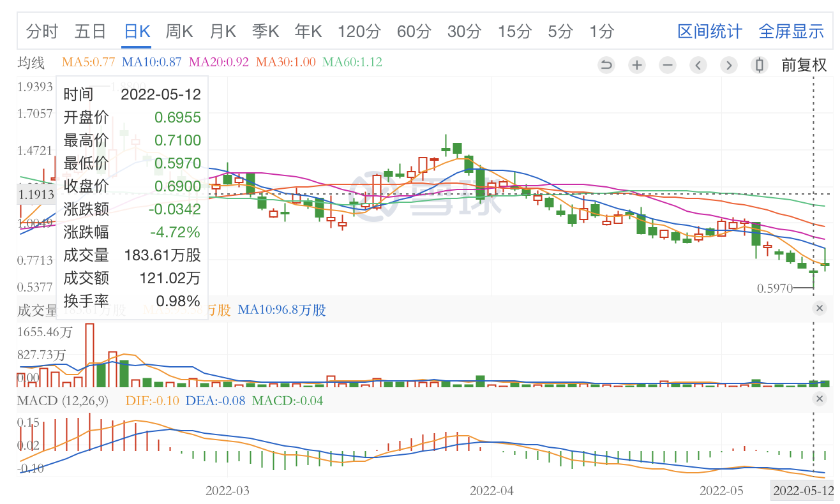Open the 均线 moving average settings

[x=31, y=63]
